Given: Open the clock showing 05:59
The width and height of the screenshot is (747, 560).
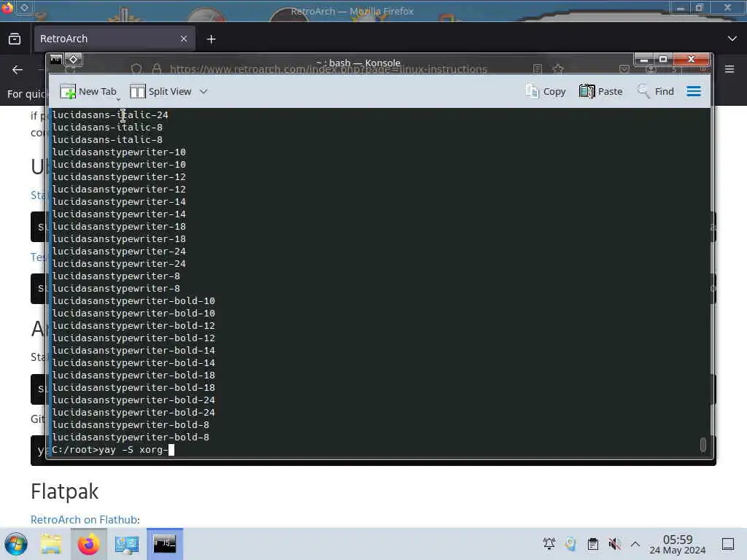Looking at the screenshot, I should [678, 544].
